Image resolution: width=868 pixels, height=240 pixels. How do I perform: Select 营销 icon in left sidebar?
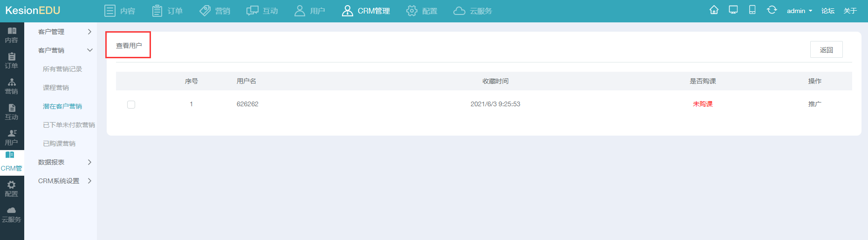tap(12, 87)
